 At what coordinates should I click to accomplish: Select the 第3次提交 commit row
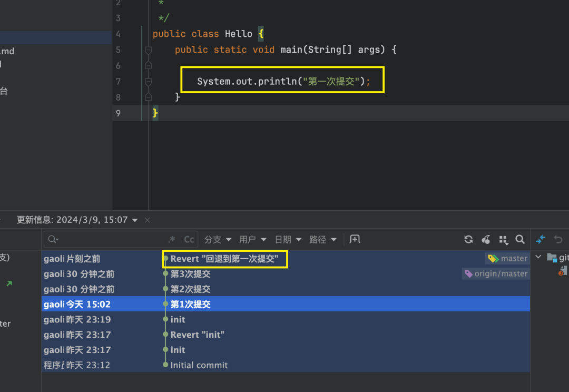pos(190,274)
